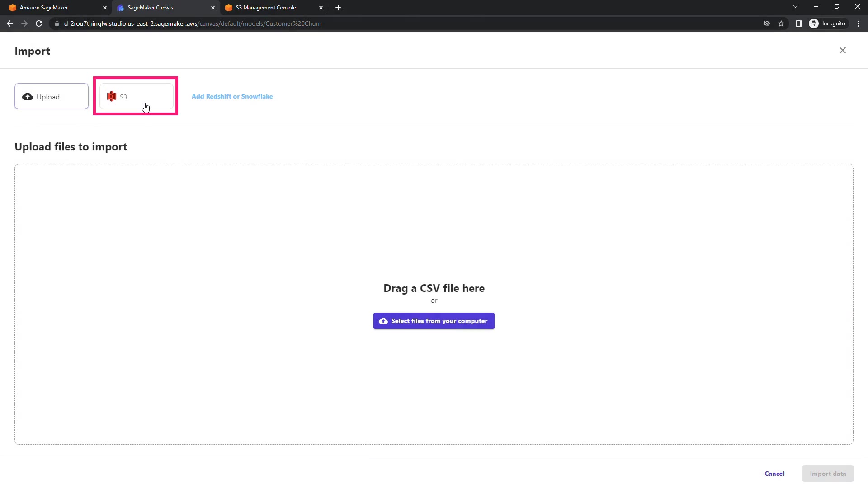Click the Import data button

point(827,474)
